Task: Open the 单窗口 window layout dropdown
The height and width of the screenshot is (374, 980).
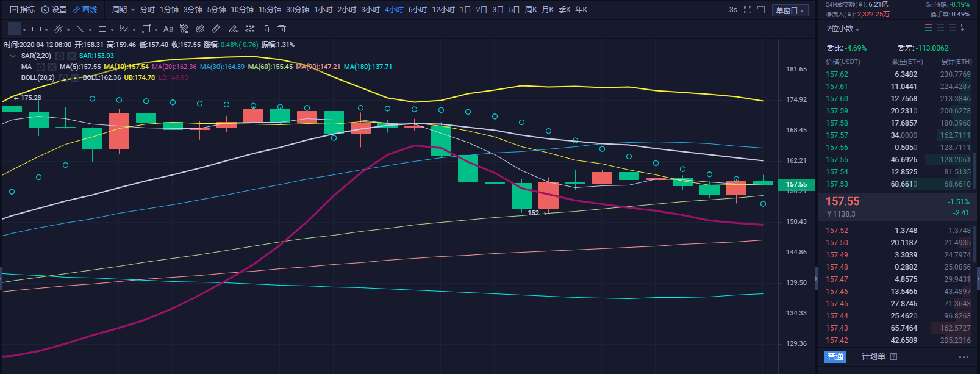Action: 790,10
